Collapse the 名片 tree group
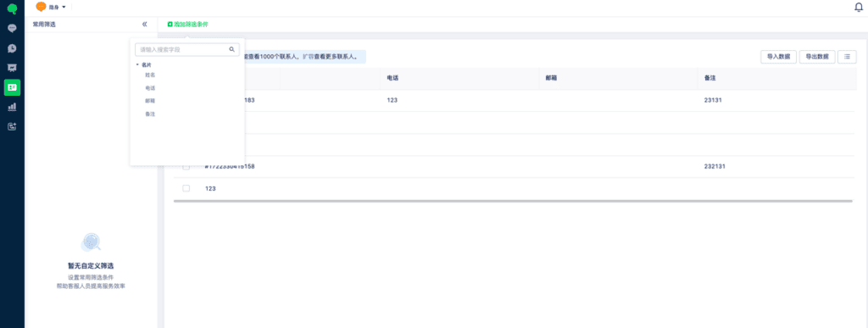 pyautogui.click(x=137, y=64)
